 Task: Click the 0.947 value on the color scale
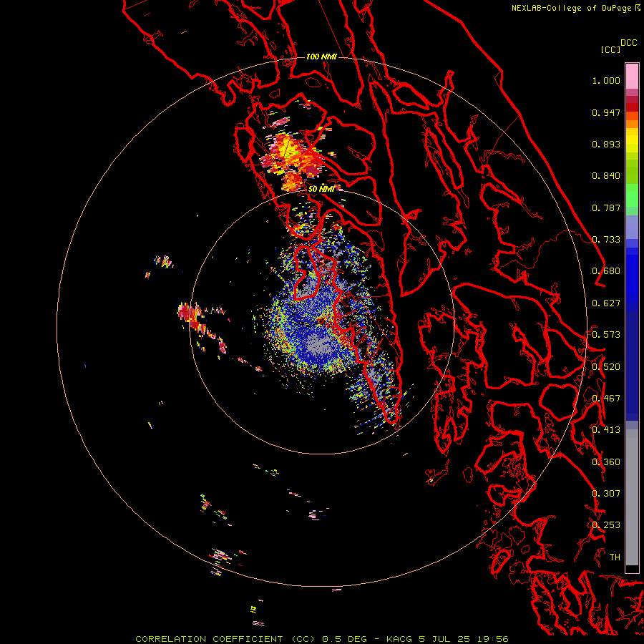pyautogui.click(x=606, y=112)
